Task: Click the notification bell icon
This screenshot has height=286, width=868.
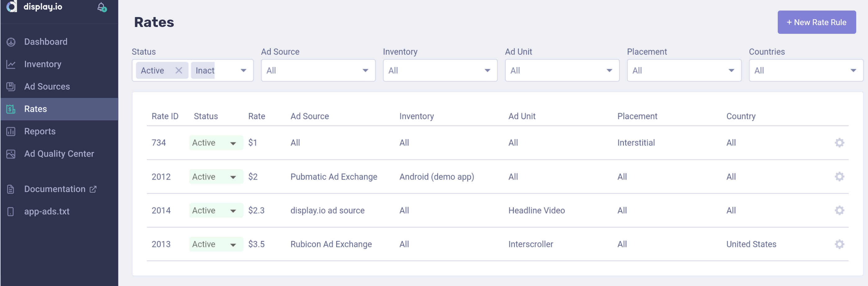Action: pos(101,7)
